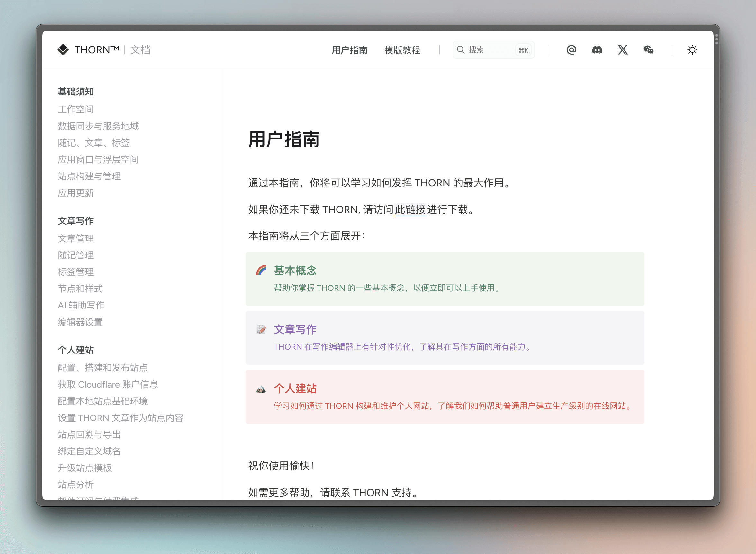Click the 文章写作 sidebar section heading
756x554 pixels.
tap(76, 221)
